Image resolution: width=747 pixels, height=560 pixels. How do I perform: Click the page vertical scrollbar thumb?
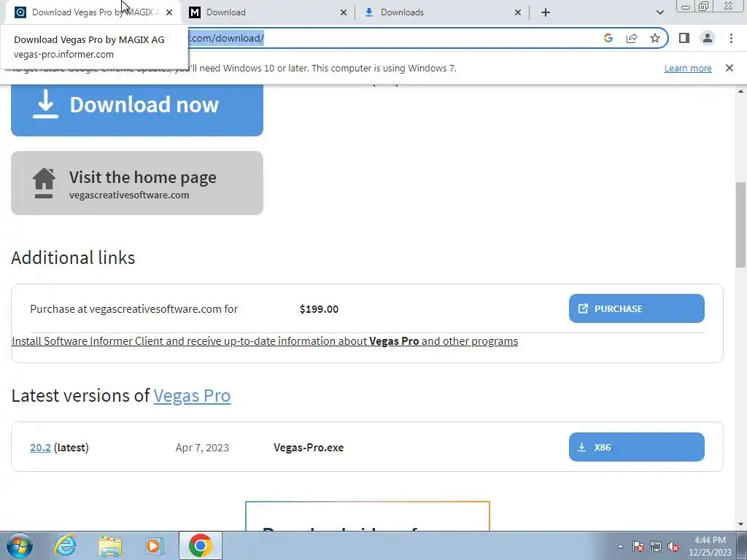coord(741,225)
